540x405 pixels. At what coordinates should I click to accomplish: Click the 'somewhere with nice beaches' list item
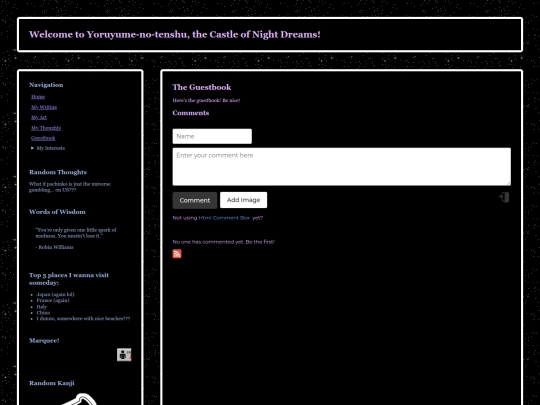83,319
